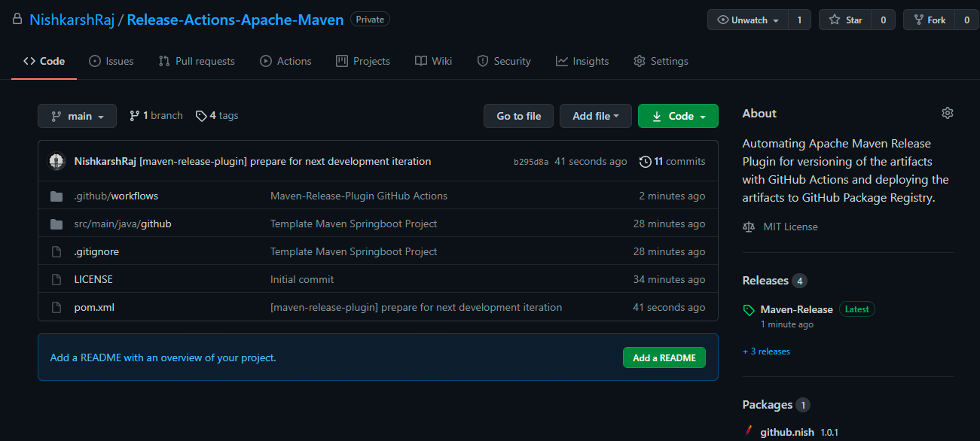Click the Maven-Release green tag icon
The height and width of the screenshot is (441, 980).
coord(749,309)
